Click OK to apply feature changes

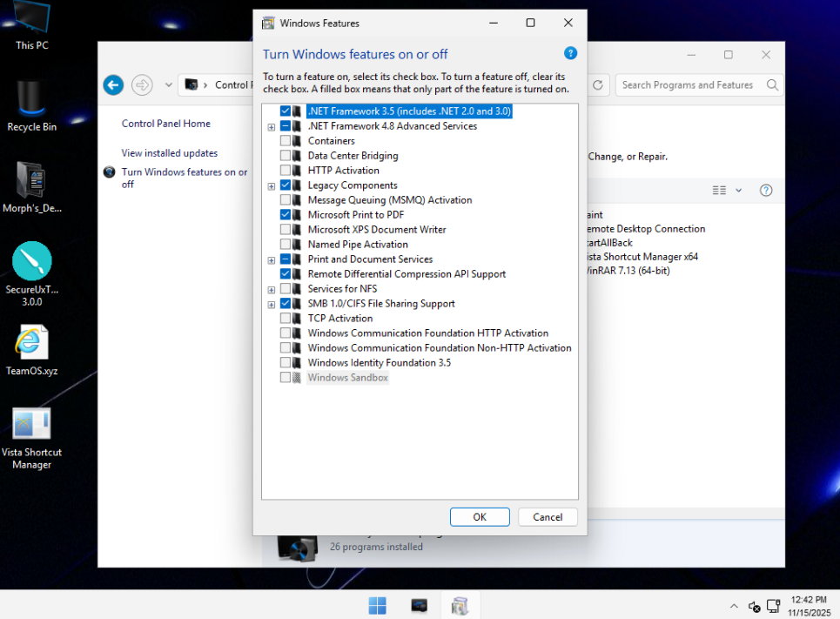[479, 517]
